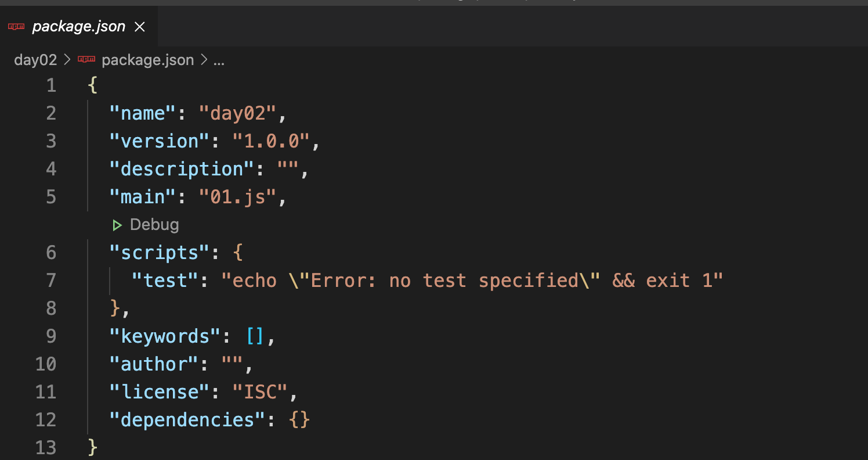Screen dimensions: 868x460
Task: Click line number 1 in gutter
Action: (51, 85)
